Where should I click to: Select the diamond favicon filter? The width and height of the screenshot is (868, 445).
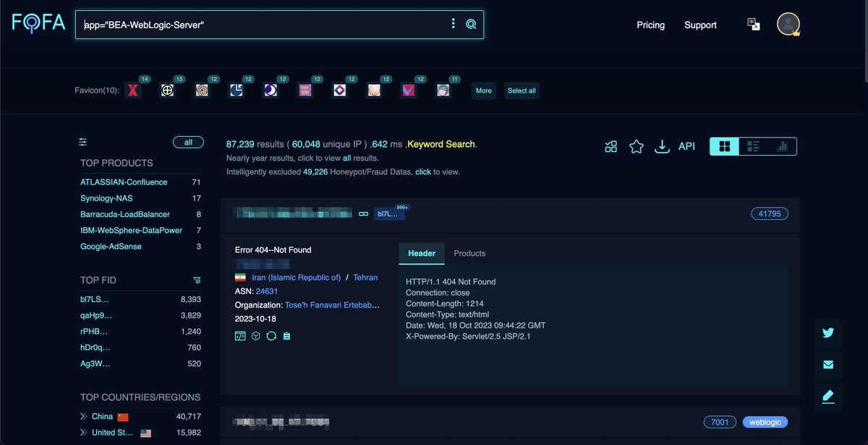pyautogui.click(x=340, y=90)
